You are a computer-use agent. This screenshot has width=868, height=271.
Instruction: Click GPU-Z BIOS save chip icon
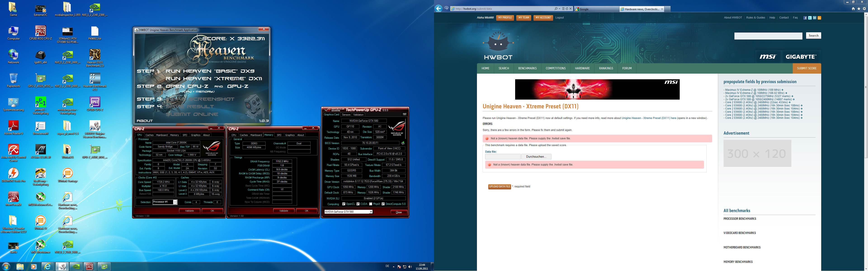coord(403,143)
